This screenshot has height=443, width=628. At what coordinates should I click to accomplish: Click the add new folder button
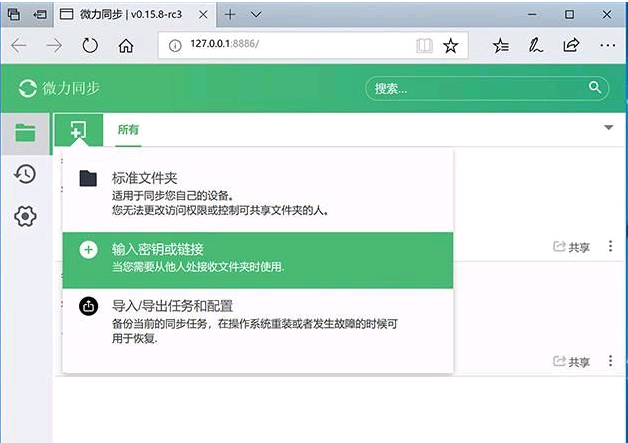point(78,130)
